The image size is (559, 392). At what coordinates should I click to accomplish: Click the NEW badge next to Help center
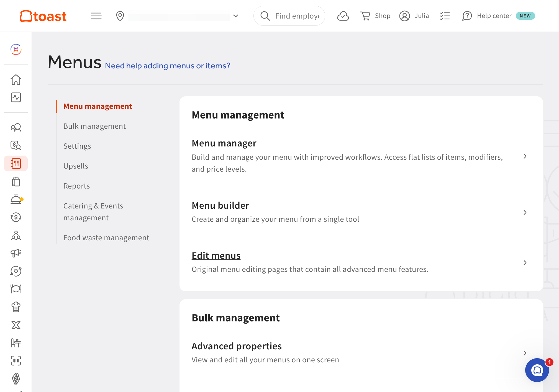525,16
